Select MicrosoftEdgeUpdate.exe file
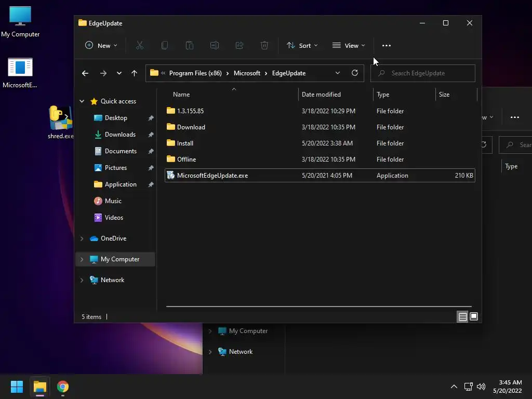Image resolution: width=532 pixels, height=399 pixels. (x=320, y=176)
